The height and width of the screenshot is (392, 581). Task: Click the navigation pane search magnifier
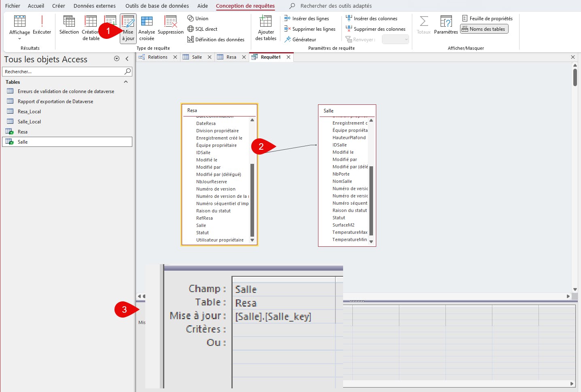(127, 72)
